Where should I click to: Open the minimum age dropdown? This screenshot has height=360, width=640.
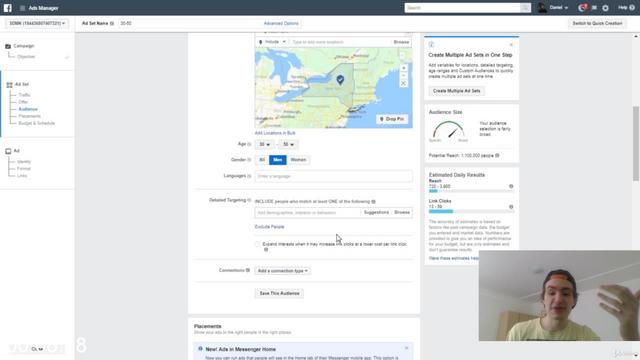[x=264, y=144]
